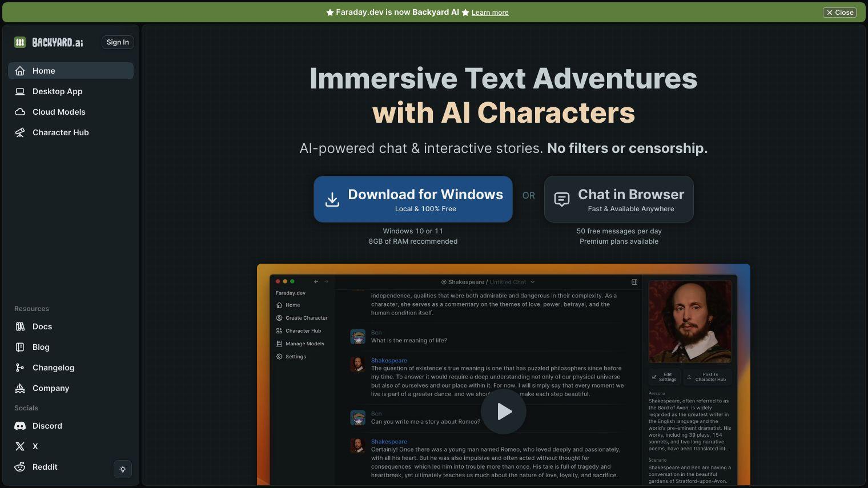Open the Company page
The image size is (868, 488).
tap(71, 388)
